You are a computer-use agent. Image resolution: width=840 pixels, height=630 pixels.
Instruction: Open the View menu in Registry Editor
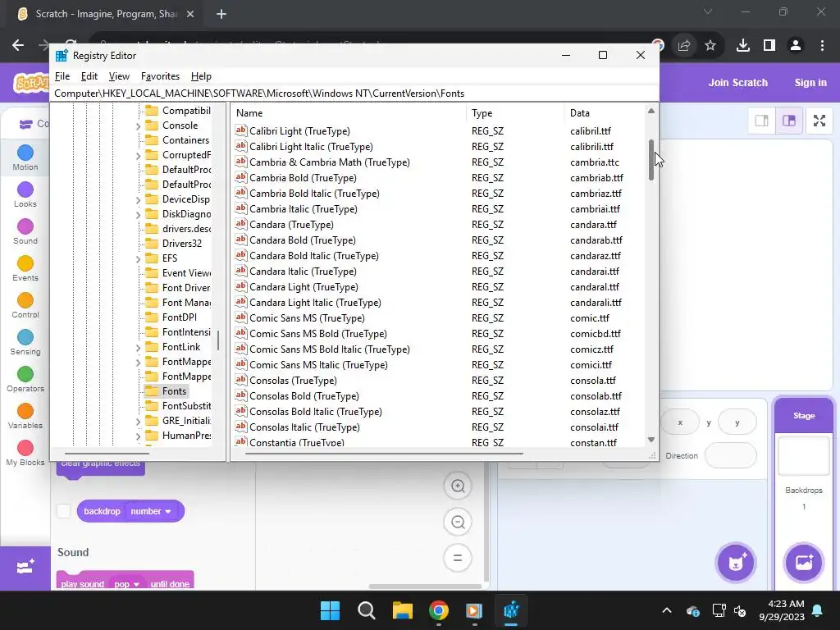coord(119,76)
